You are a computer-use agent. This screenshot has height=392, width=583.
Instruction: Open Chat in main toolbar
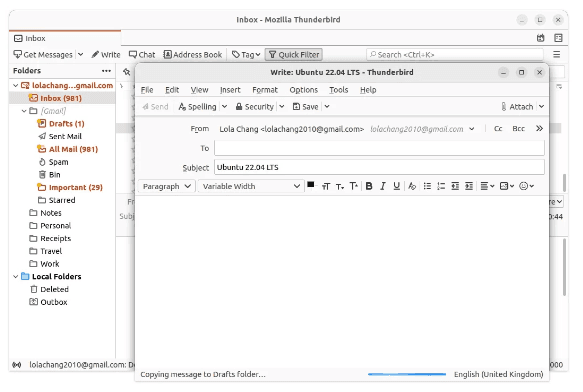[x=142, y=55]
